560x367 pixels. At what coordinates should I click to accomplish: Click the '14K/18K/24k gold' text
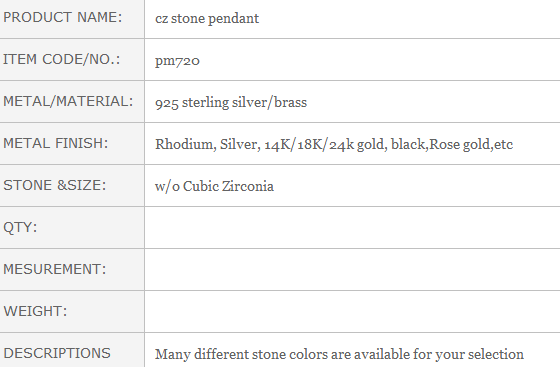[x=324, y=145]
